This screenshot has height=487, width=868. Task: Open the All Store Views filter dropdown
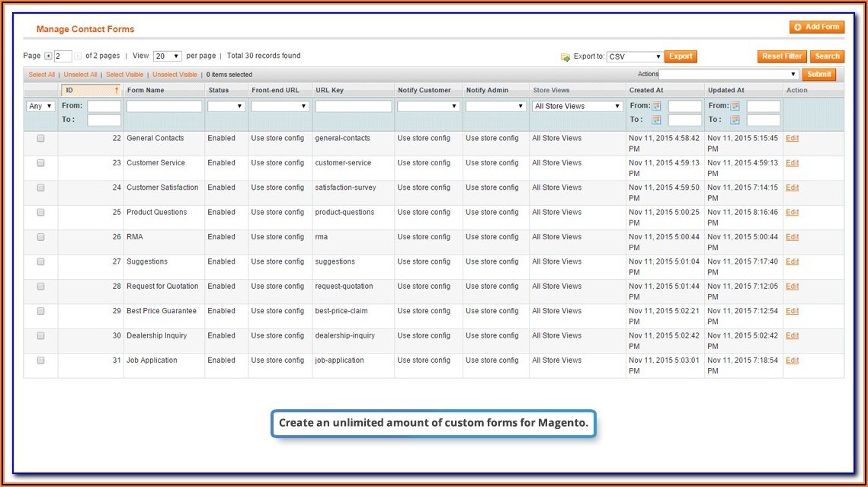578,107
